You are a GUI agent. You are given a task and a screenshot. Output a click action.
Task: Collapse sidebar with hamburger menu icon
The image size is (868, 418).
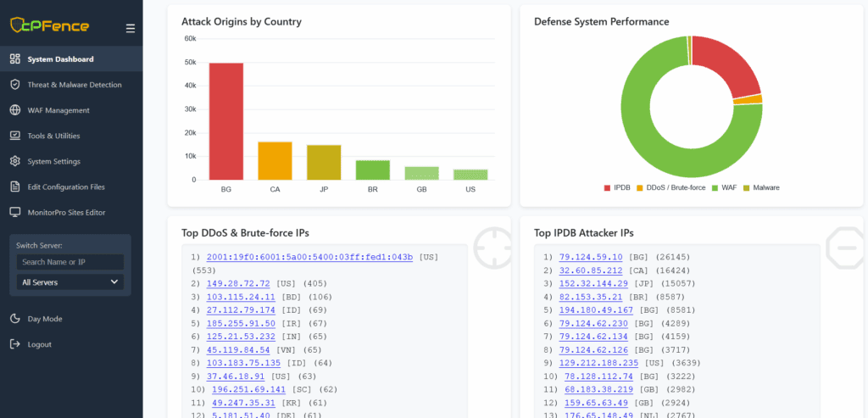click(x=131, y=29)
